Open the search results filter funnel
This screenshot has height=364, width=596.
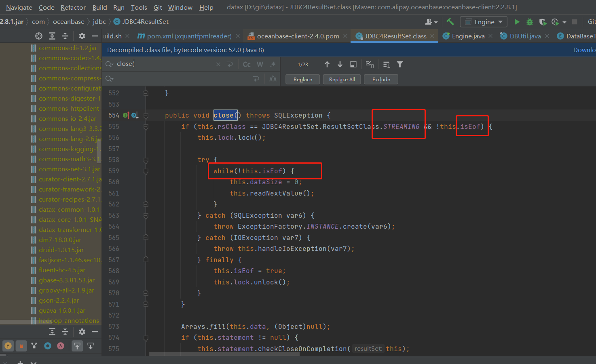tap(400, 64)
